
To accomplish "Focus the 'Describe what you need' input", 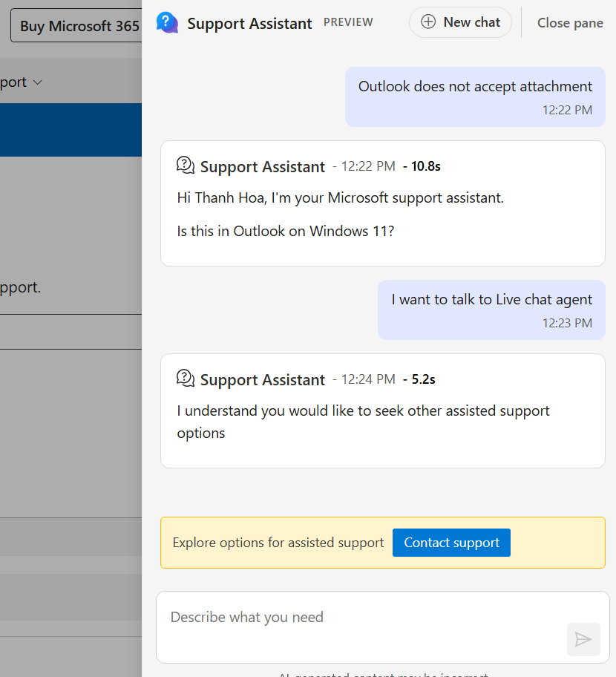I will (x=382, y=627).
